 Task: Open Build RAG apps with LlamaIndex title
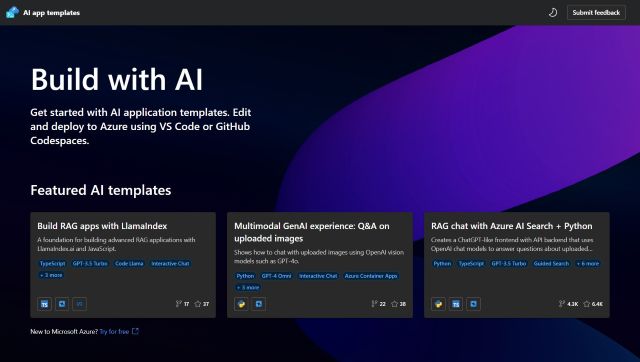click(102, 226)
